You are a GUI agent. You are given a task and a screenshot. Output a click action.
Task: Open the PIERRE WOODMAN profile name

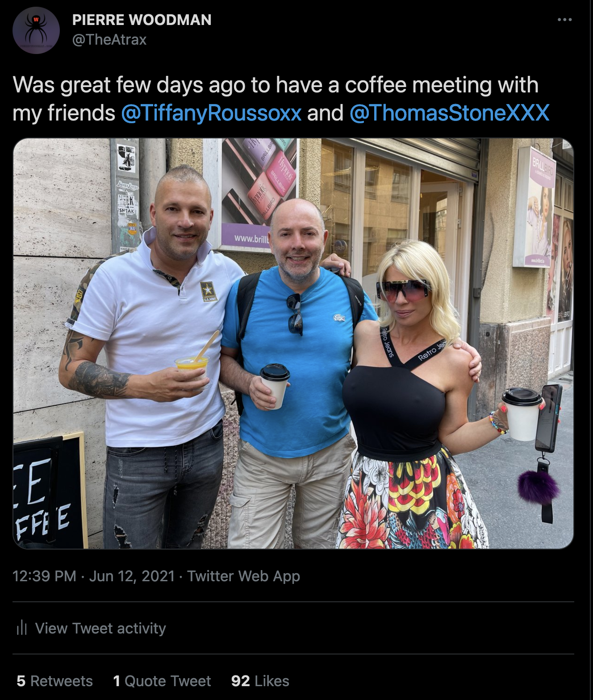(x=142, y=20)
